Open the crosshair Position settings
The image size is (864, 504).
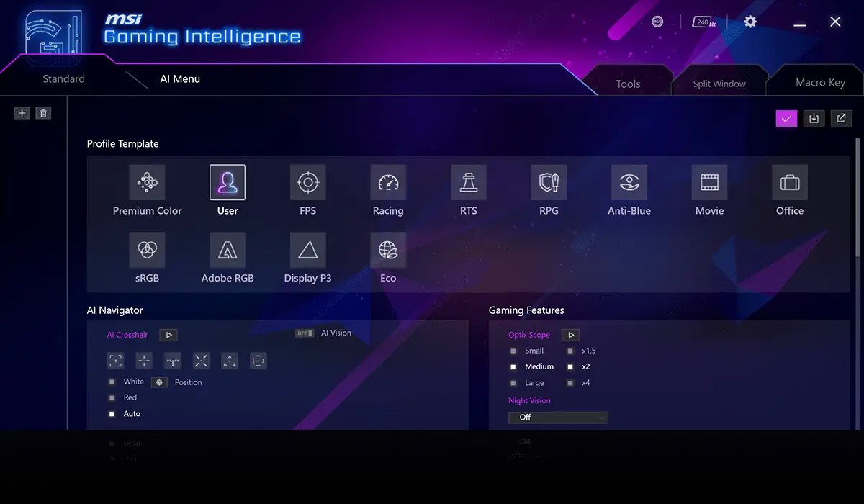click(x=159, y=382)
